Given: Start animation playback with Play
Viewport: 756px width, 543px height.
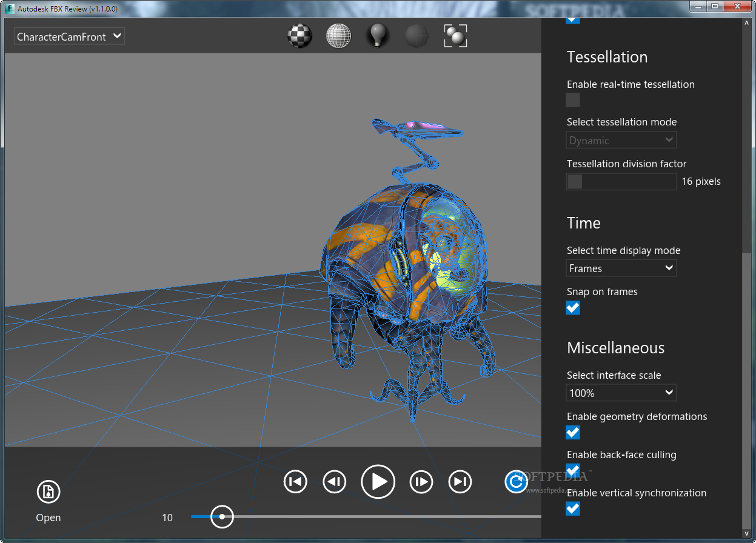Looking at the screenshot, I should point(378,482).
